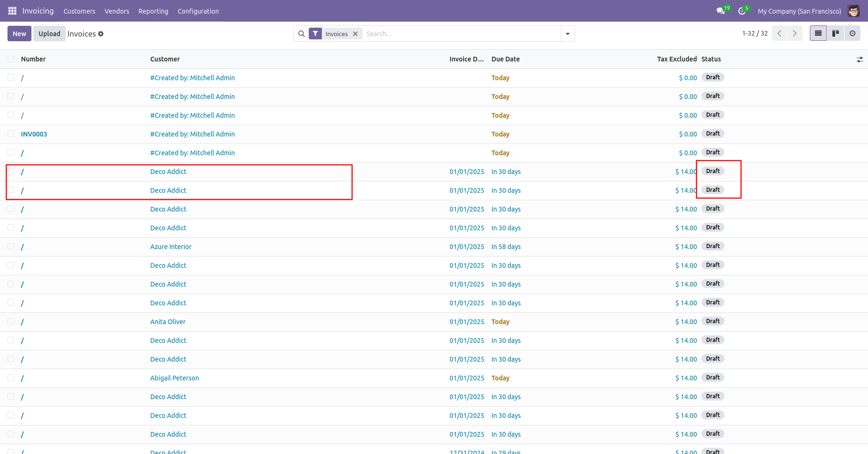This screenshot has height=454, width=868.
Task: Click Draft status badge in INV0003 row
Action: [713, 134]
